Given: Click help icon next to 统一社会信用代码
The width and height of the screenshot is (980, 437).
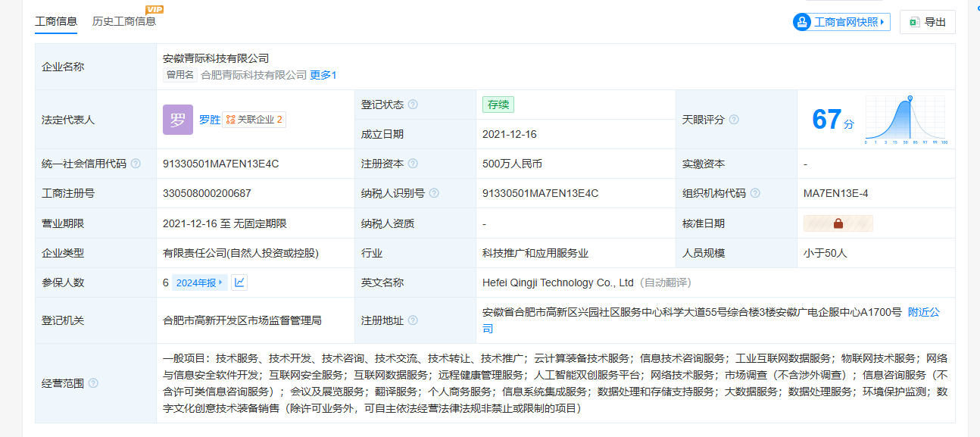Looking at the screenshot, I should (x=136, y=164).
